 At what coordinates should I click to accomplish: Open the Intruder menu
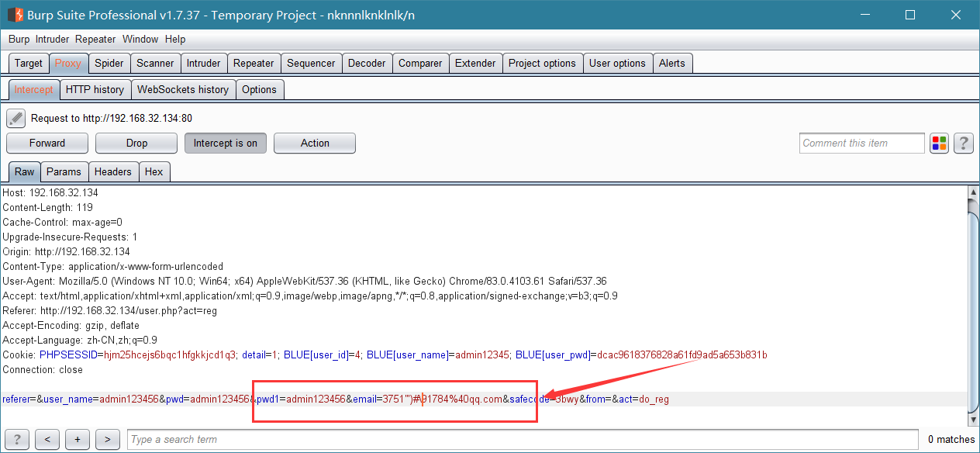pyautogui.click(x=52, y=39)
